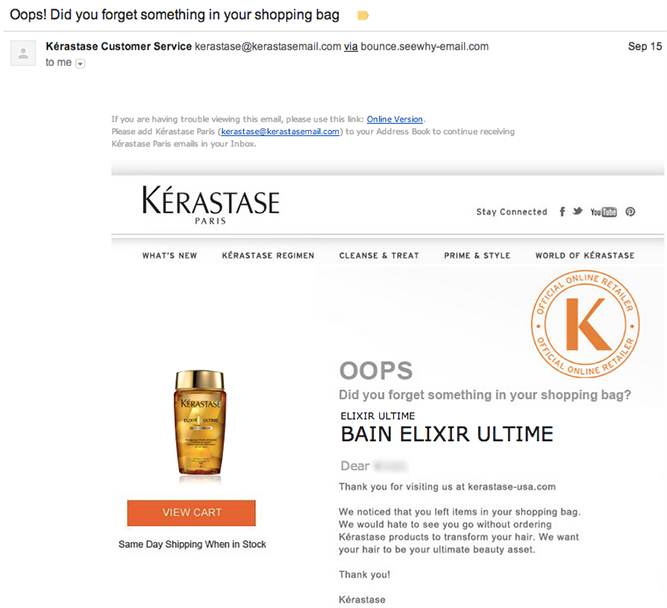Screen dimensions: 667x608
Task: Expand recipient details arrow beside 'to me'
Action: [x=80, y=64]
